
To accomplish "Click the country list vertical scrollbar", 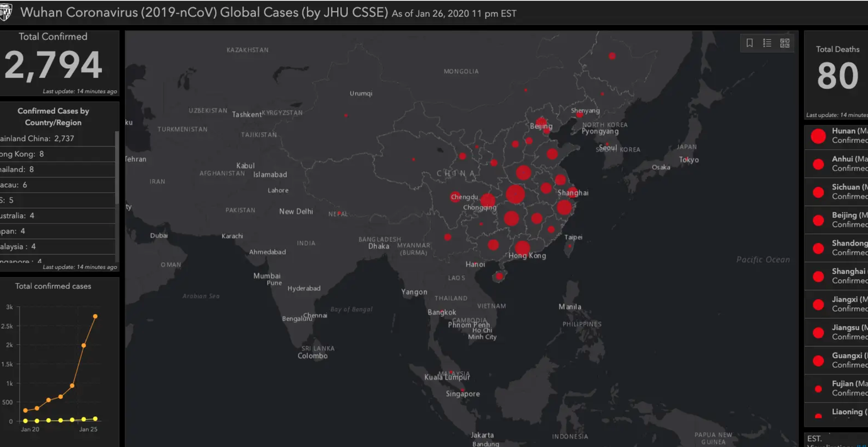I will 117,167.
